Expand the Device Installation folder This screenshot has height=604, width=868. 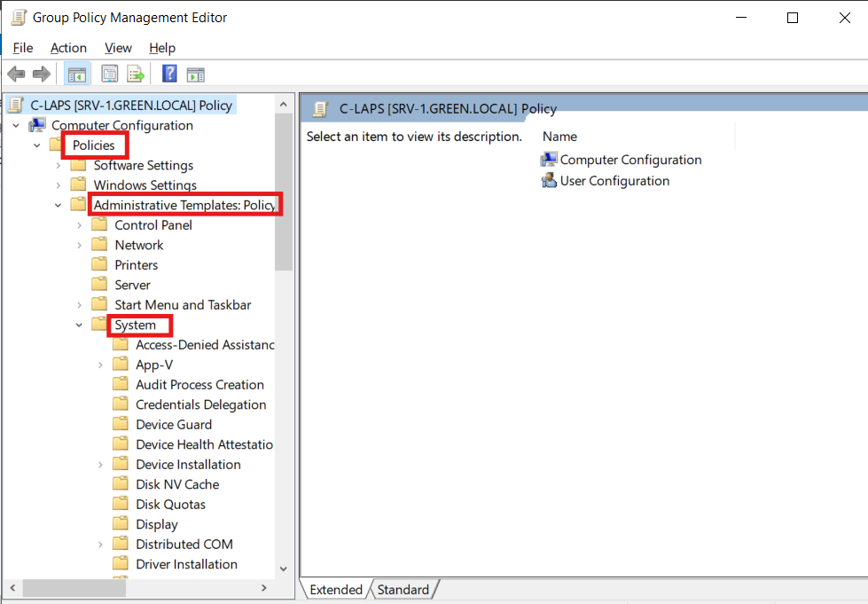click(101, 465)
